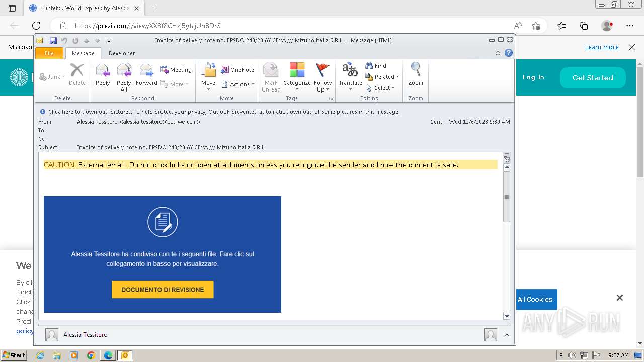Open the Junk dropdown
The image size is (644, 362).
click(x=52, y=77)
